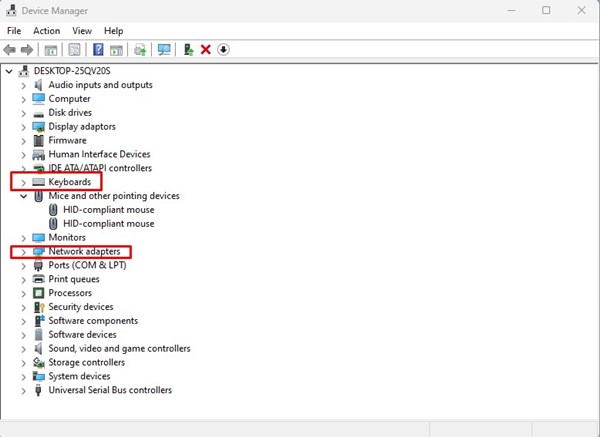Click the blue Help question mark icon
600x437 pixels.
[x=98, y=49]
